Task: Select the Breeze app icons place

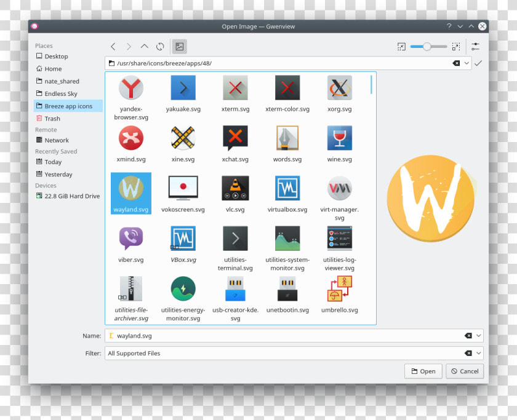Action: [x=68, y=106]
